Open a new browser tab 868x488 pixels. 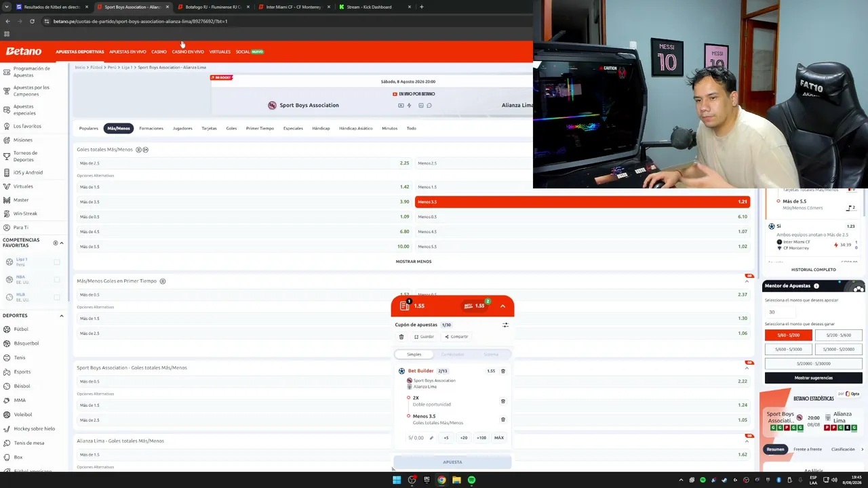(x=422, y=7)
